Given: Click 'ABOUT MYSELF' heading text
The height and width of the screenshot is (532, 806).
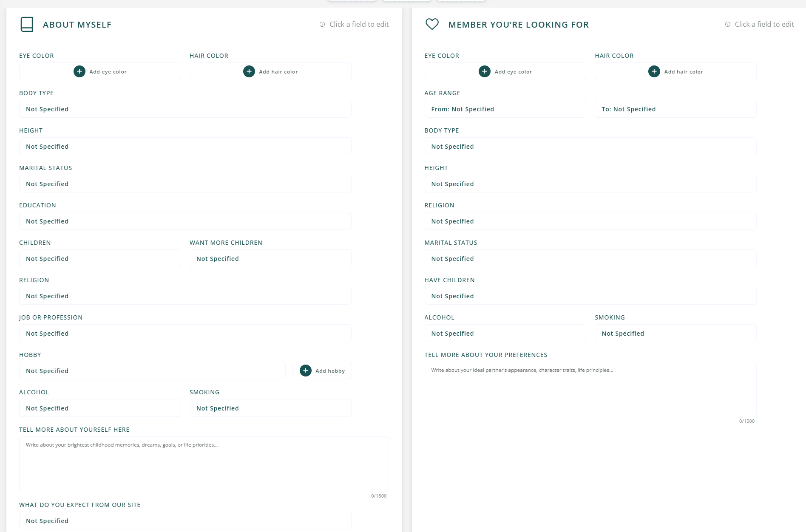Looking at the screenshot, I should [77, 25].
